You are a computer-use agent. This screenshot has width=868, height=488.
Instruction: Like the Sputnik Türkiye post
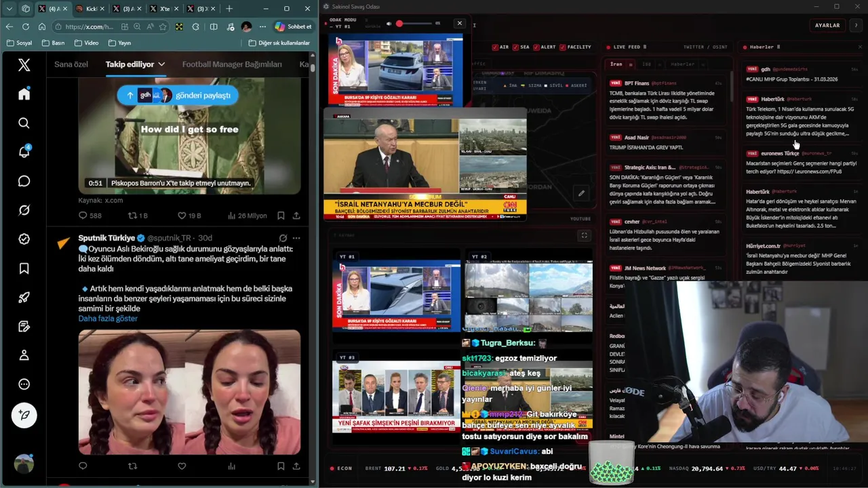[x=182, y=466]
